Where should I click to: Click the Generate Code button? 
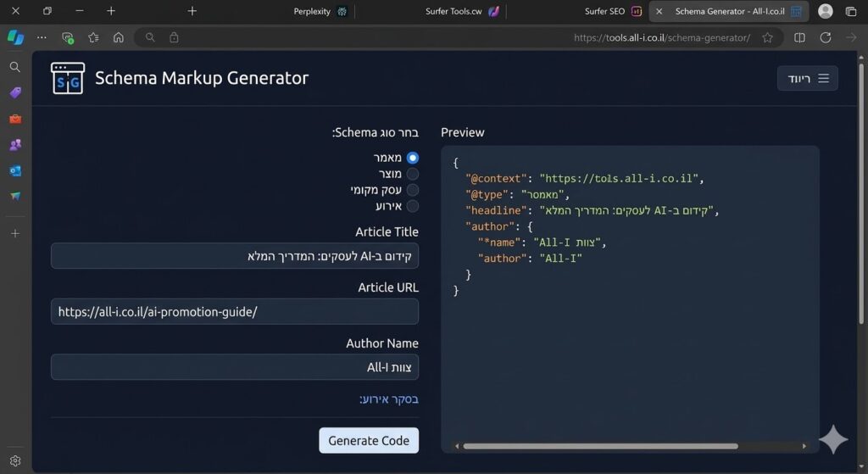(x=369, y=440)
